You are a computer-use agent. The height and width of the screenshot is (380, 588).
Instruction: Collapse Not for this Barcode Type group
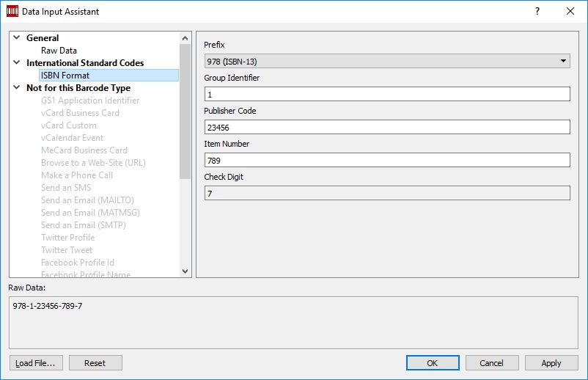(x=17, y=87)
